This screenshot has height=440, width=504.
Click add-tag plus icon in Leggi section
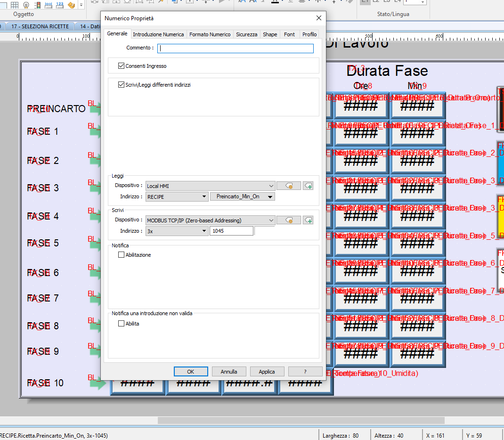[x=308, y=186]
